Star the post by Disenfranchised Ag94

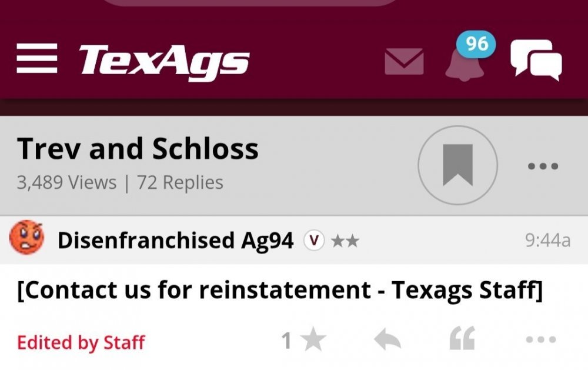(x=313, y=341)
